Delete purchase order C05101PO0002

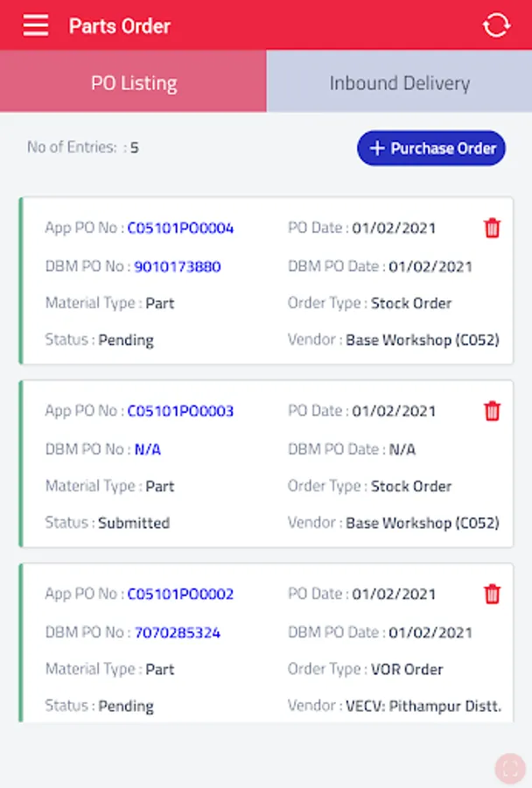point(493,594)
